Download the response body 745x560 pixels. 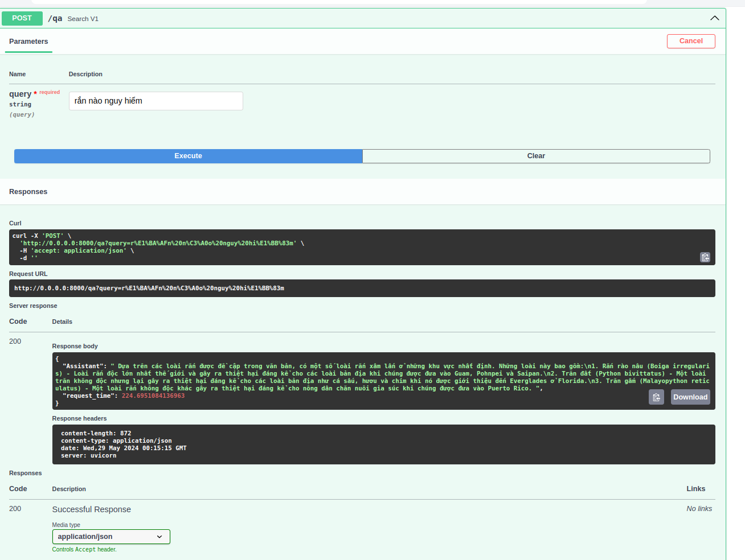pos(690,397)
